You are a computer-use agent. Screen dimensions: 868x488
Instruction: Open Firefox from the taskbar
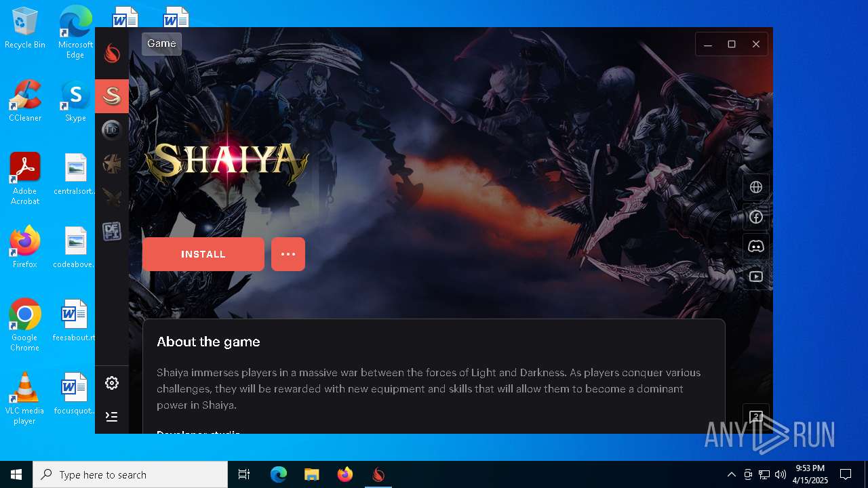(345, 474)
